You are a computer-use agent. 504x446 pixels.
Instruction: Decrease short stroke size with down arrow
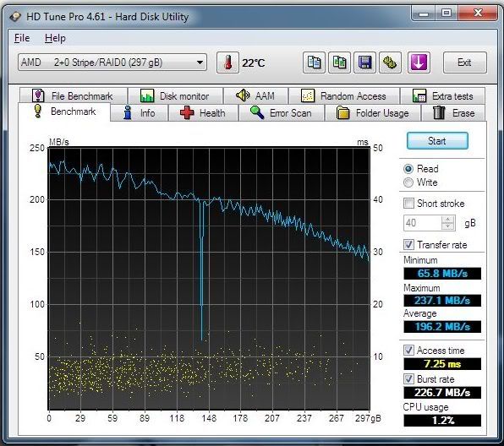pyautogui.click(x=447, y=226)
